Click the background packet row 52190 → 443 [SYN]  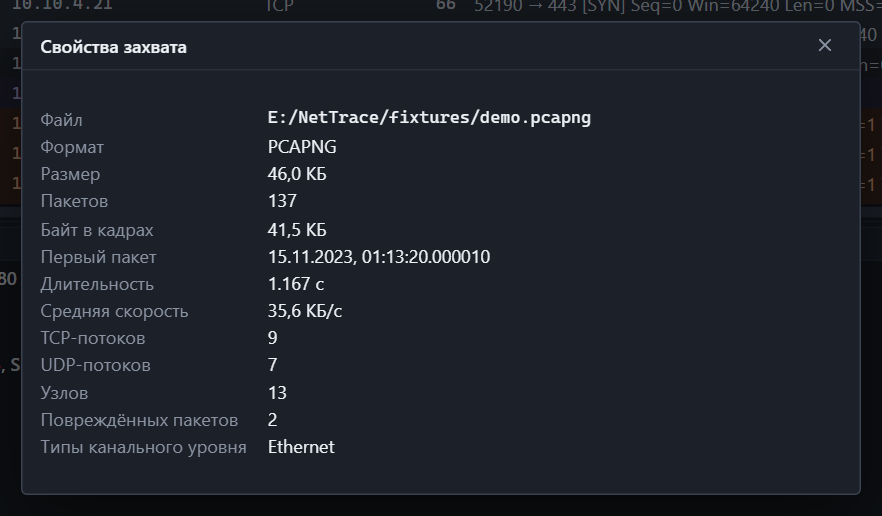pos(441,6)
